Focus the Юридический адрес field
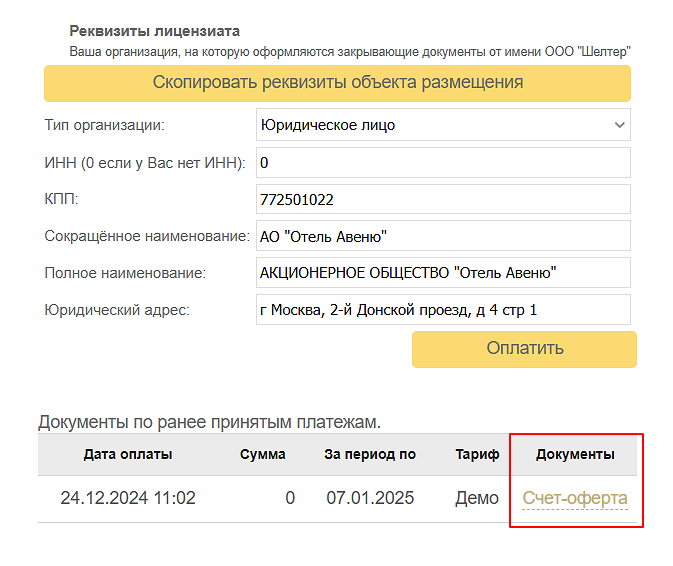The height and width of the screenshot is (566, 673). click(443, 309)
